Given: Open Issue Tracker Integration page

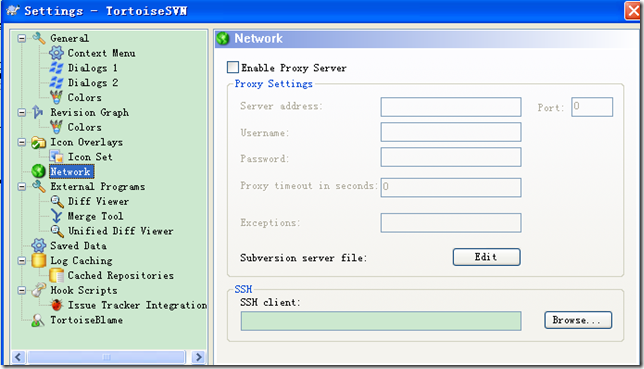Looking at the screenshot, I should pyautogui.click(x=137, y=305).
